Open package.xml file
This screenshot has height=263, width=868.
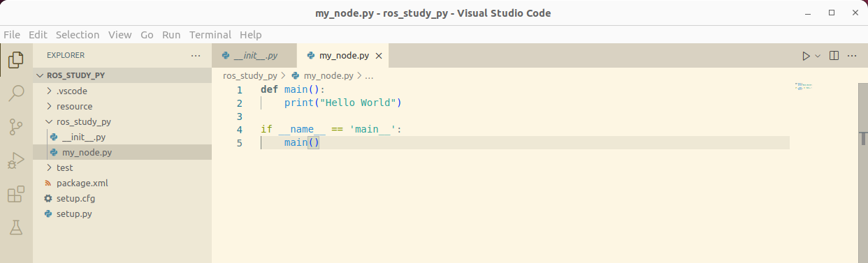pos(122,183)
